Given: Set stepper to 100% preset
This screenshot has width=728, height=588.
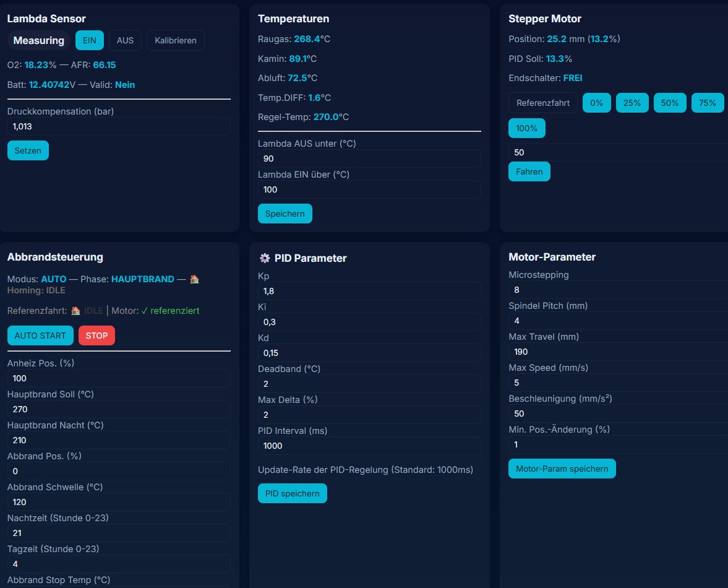Looking at the screenshot, I should click(x=526, y=128).
